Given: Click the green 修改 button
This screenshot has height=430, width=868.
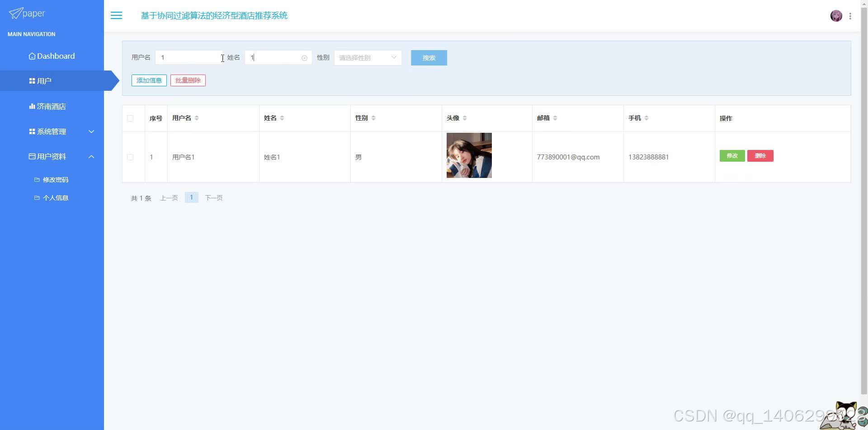Looking at the screenshot, I should pos(732,155).
